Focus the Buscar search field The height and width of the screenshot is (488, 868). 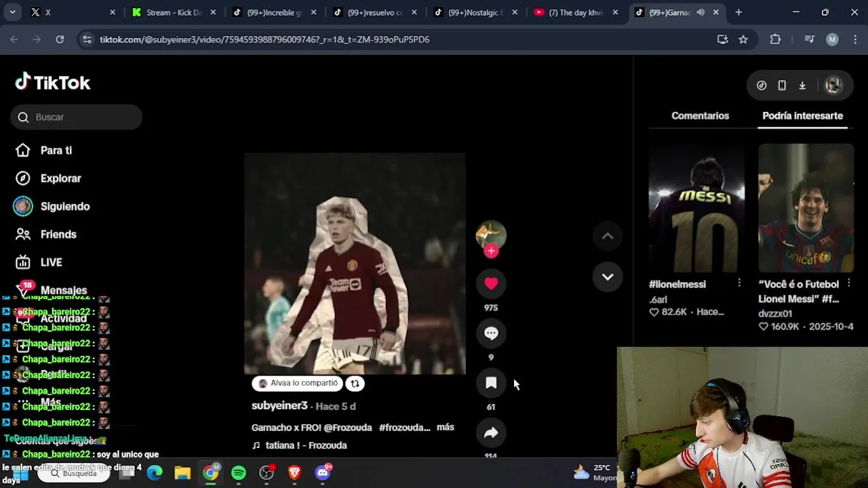pos(76,117)
